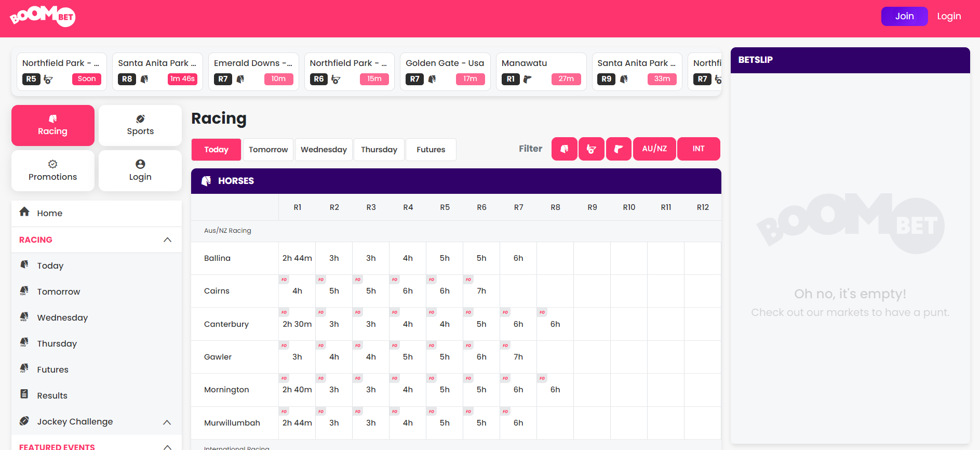
Task: Open Thursday racing in sidebar
Action: coord(97,343)
